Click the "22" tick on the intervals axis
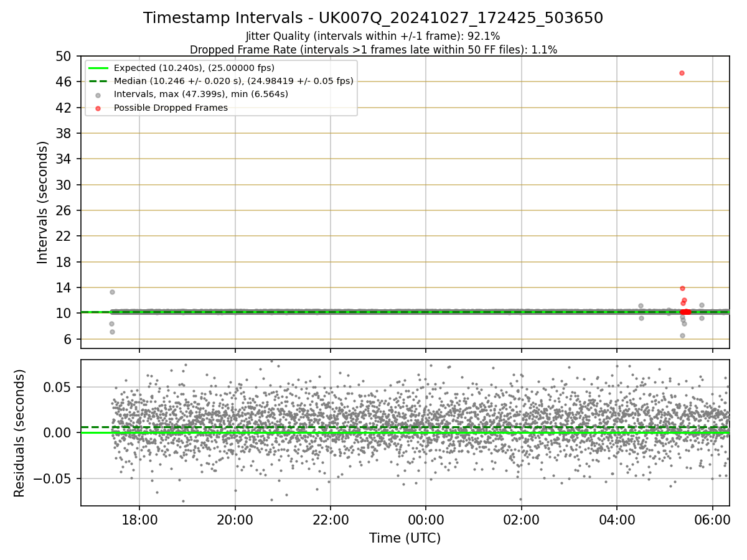Viewport: 747px width, 560px height. [64, 236]
